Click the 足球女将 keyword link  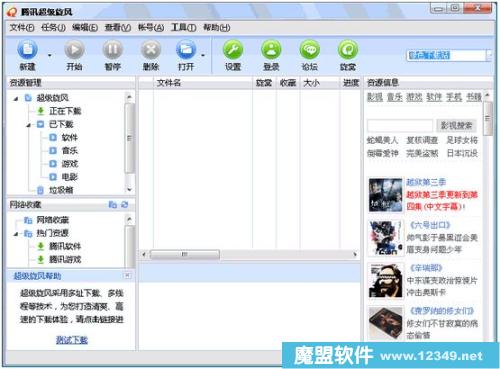[462, 140]
